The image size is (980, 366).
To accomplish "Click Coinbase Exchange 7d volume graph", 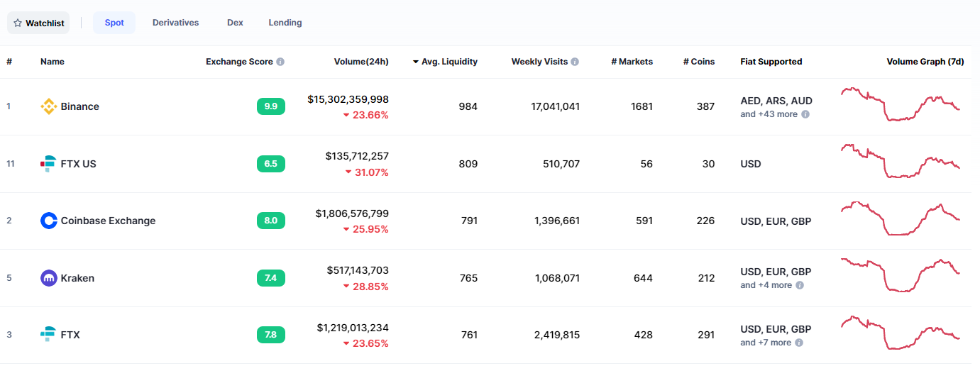I will pyautogui.click(x=901, y=218).
